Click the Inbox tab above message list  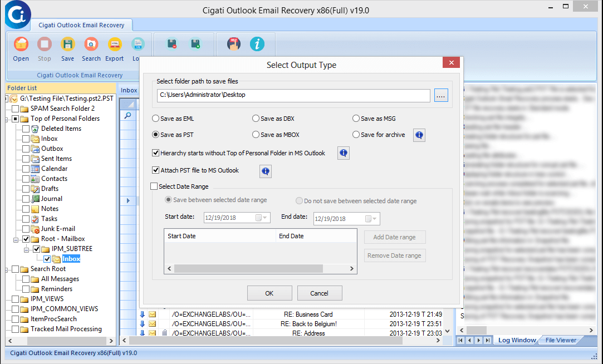(129, 90)
